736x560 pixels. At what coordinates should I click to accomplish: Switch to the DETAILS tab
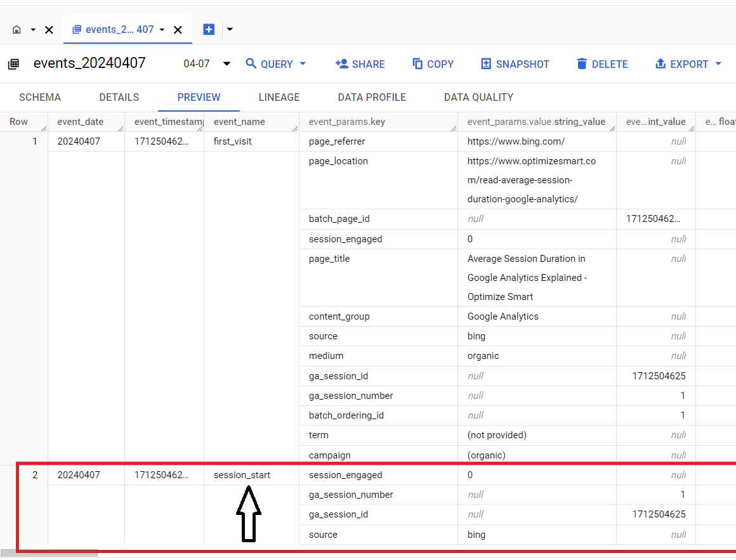[x=119, y=97]
